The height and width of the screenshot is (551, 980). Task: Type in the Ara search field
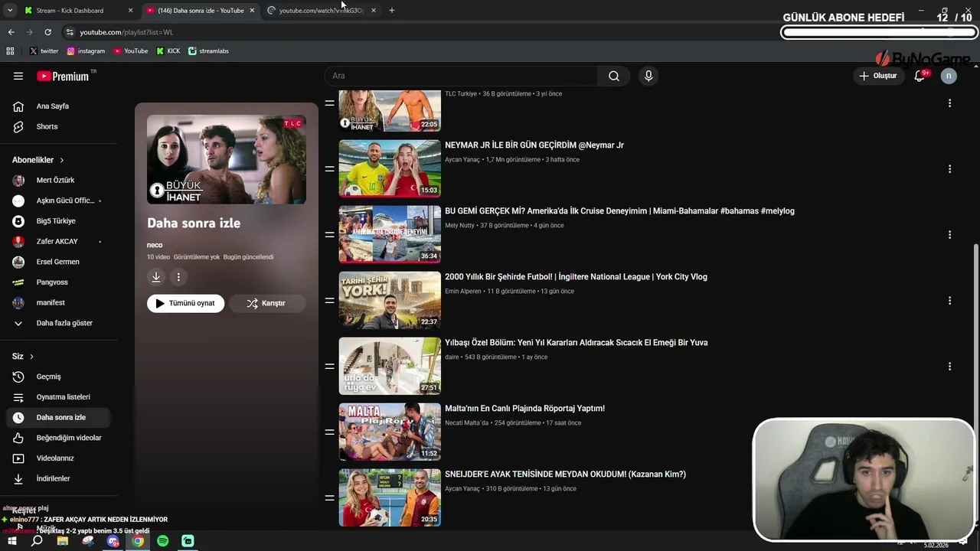pos(462,76)
